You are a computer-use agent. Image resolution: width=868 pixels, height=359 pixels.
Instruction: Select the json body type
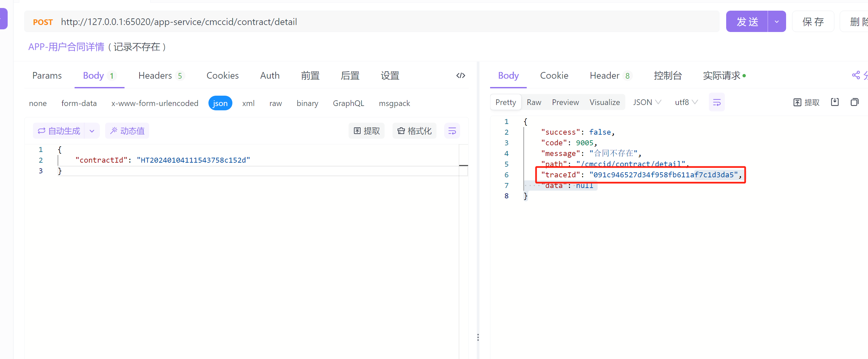(x=220, y=103)
